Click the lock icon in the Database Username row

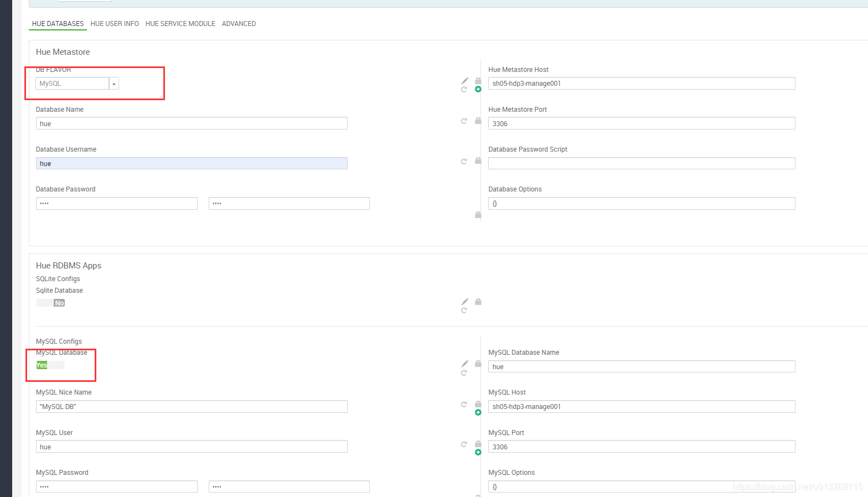[x=478, y=161]
